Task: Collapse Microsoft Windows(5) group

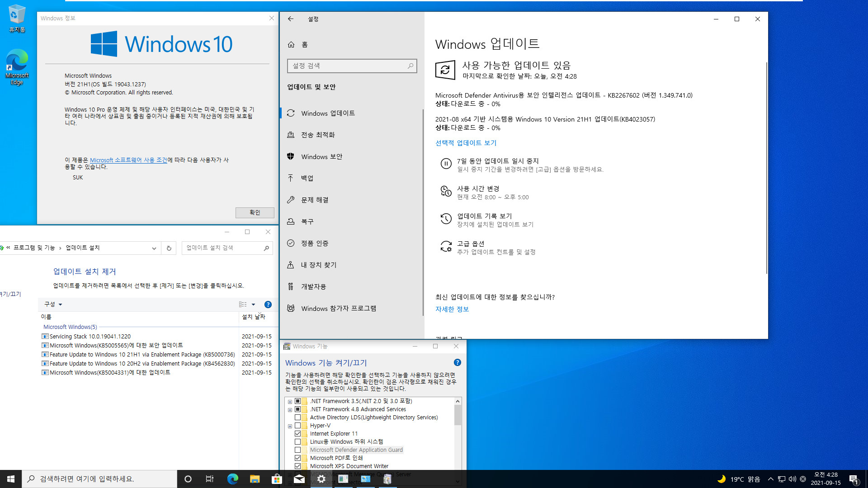Action: coord(70,327)
